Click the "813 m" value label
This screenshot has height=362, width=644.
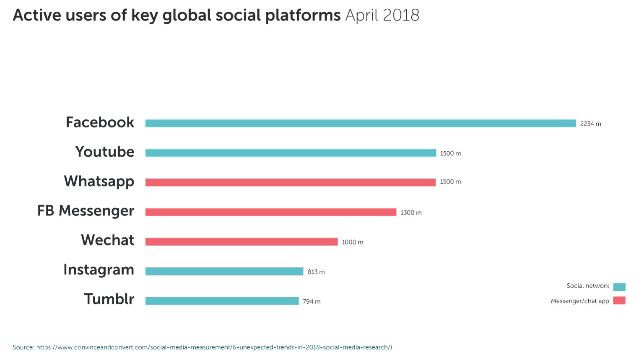316,272
